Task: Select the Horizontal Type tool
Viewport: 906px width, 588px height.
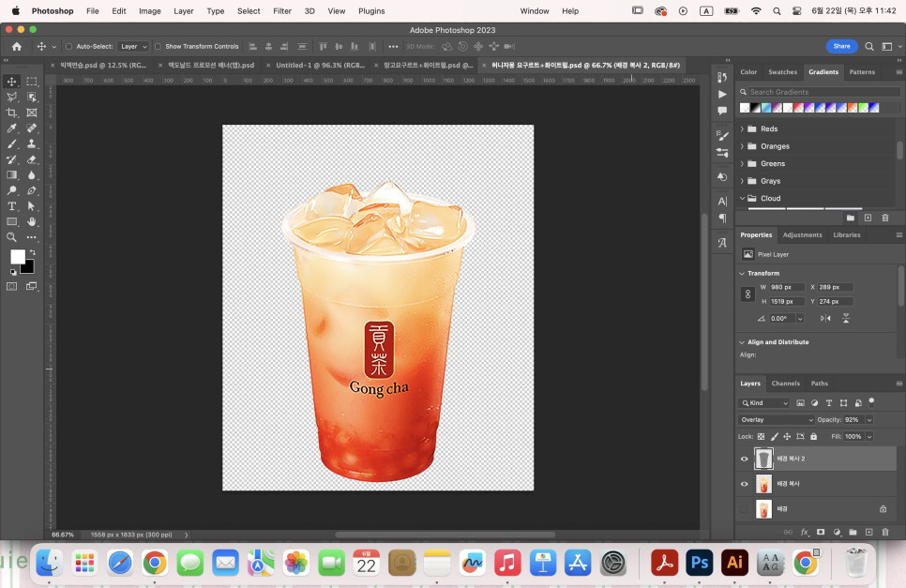Action: 11,206
